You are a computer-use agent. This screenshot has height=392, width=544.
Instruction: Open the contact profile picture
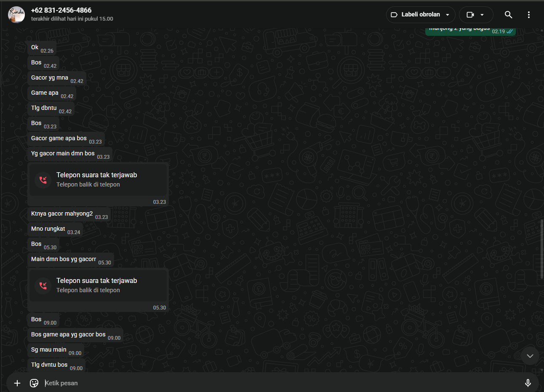point(16,15)
